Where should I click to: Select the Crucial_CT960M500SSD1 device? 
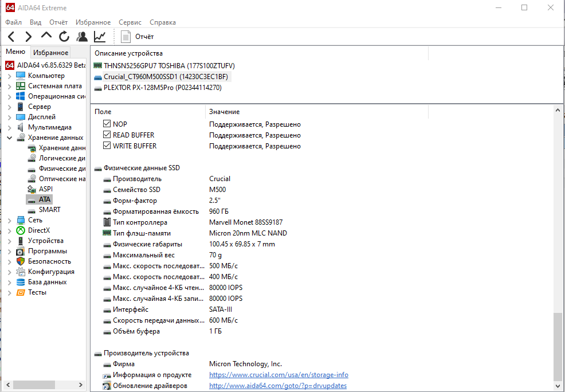coord(162,77)
